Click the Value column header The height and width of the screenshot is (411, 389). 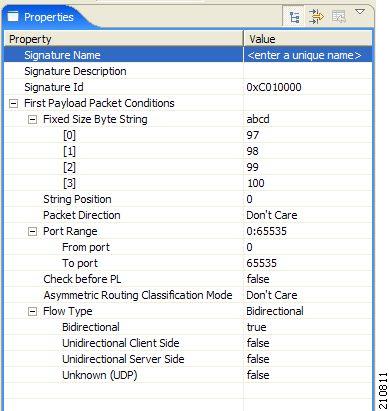tap(308, 39)
